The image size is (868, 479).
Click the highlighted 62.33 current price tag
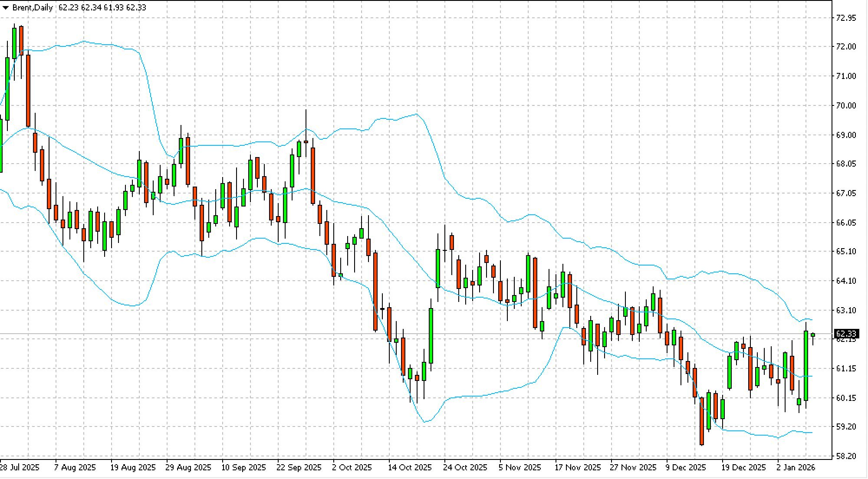pyautogui.click(x=846, y=334)
